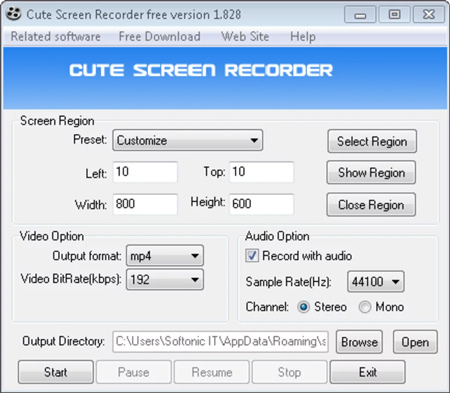Click Browse to choose output directory

coord(359,342)
